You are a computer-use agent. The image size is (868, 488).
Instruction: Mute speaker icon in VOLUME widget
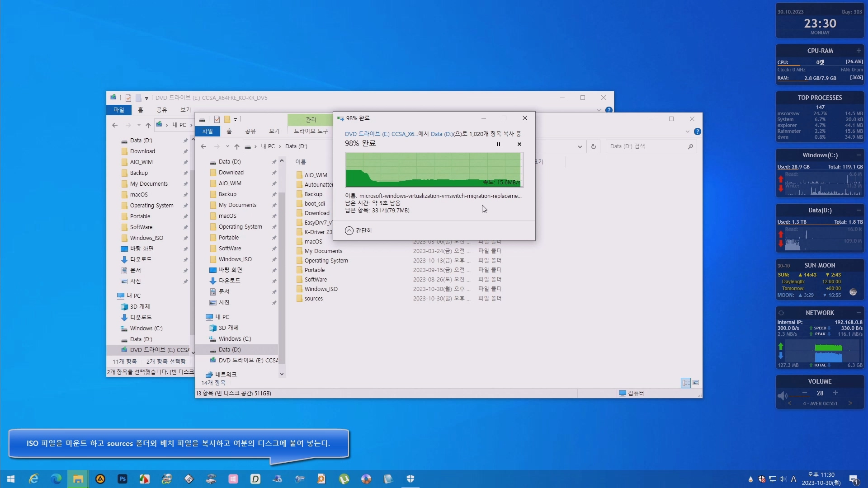pyautogui.click(x=782, y=396)
